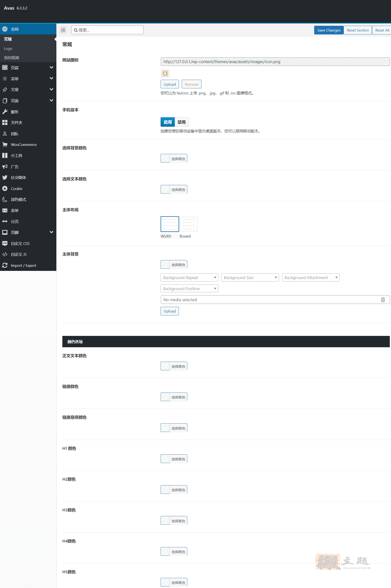The height and width of the screenshot is (588, 391).
Task: Select the 常规 submenu item
Action: (x=28, y=39)
